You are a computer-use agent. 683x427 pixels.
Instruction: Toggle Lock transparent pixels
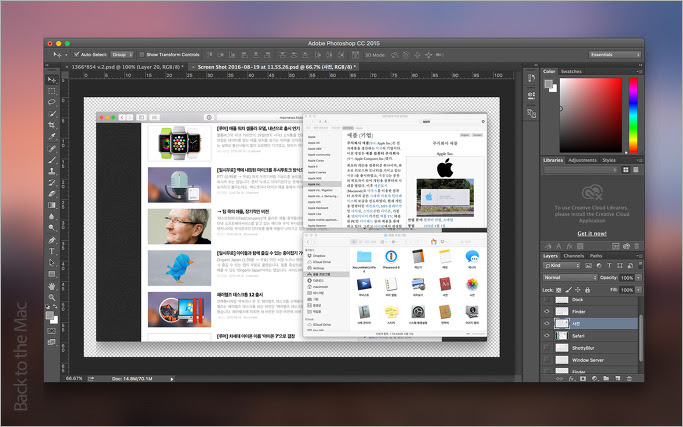559,290
